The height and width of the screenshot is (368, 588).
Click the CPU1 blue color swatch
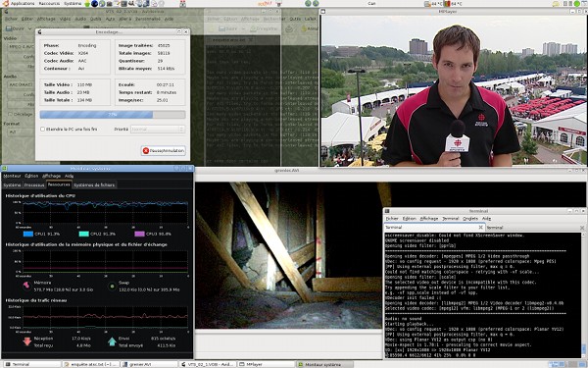[x=28, y=234]
